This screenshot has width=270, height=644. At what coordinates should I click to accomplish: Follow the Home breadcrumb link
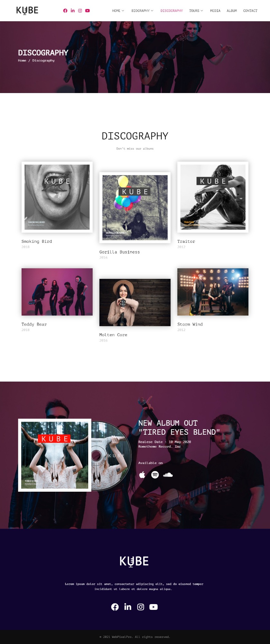pyautogui.click(x=22, y=61)
